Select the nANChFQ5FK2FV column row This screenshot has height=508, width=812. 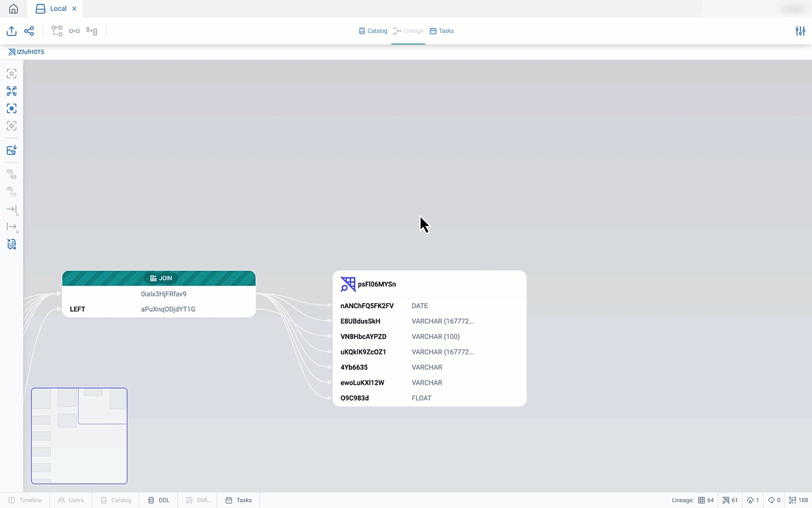pyautogui.click(x=367, y=306)
